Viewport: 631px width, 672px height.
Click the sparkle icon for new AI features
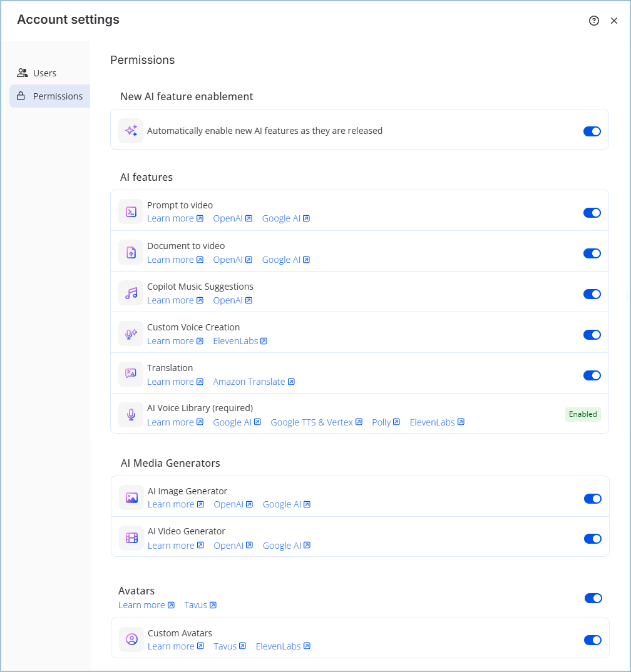pyautogui.click(x=131, y=129)
